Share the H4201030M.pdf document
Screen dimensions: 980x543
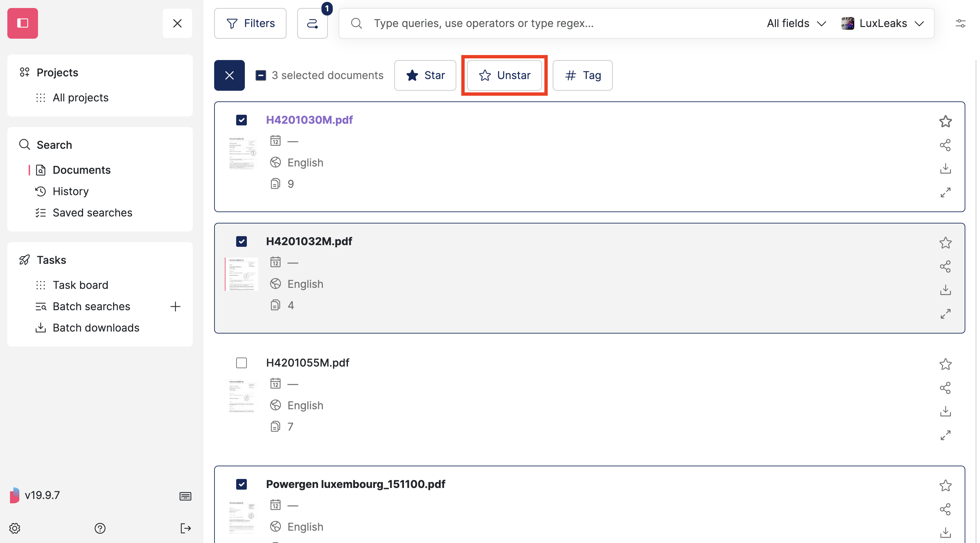point(945,145)
